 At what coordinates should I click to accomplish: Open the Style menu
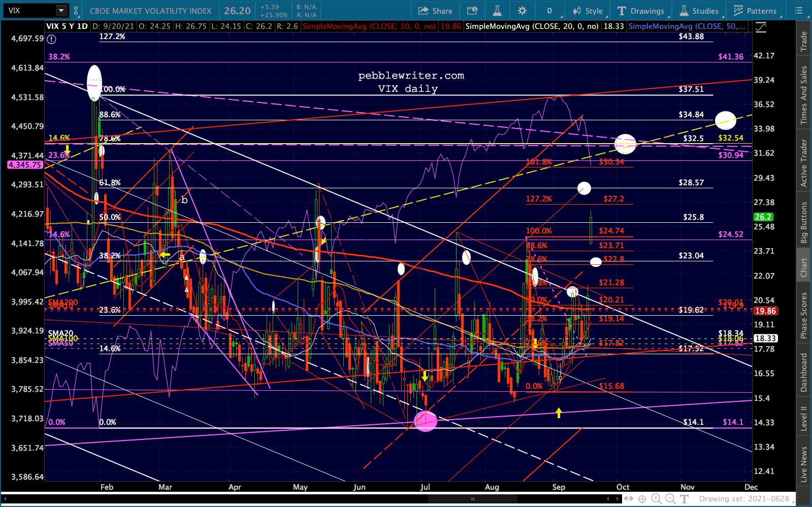point(588,11)
